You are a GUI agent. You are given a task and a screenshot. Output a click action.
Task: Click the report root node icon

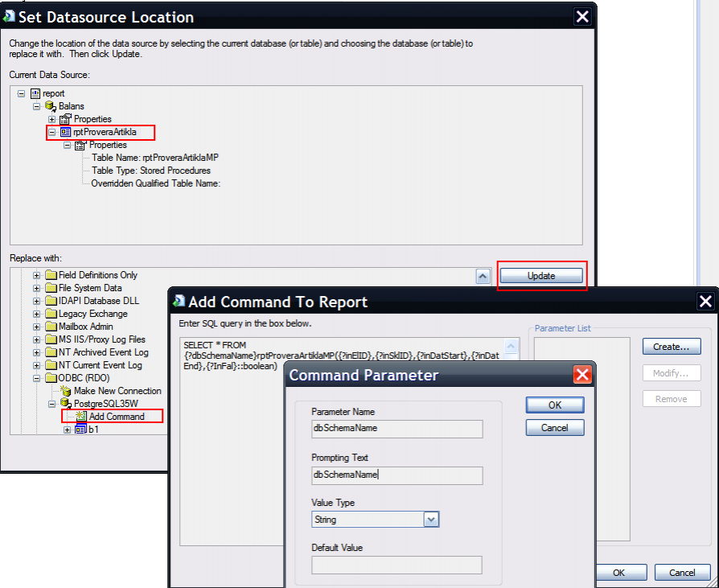tap(35, 93)
